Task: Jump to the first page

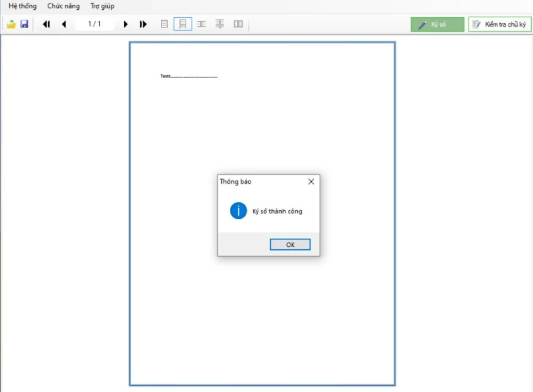Action: tap(46, 24)
